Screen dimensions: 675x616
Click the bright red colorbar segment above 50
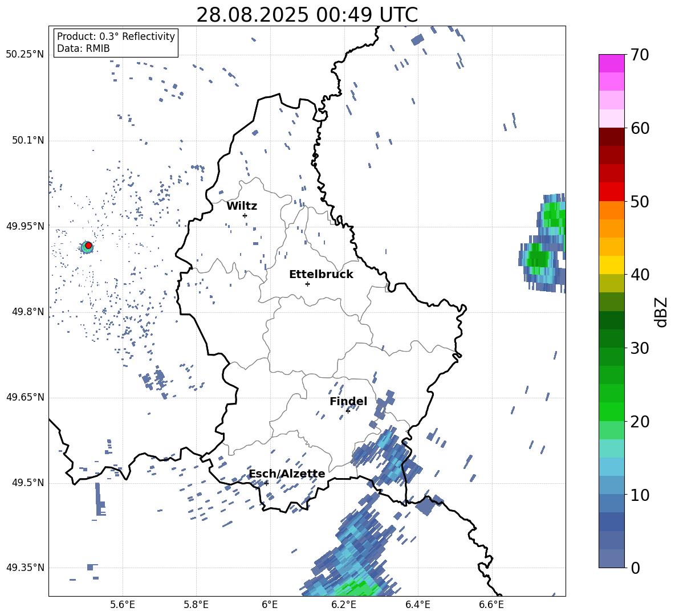click(611, 192)
